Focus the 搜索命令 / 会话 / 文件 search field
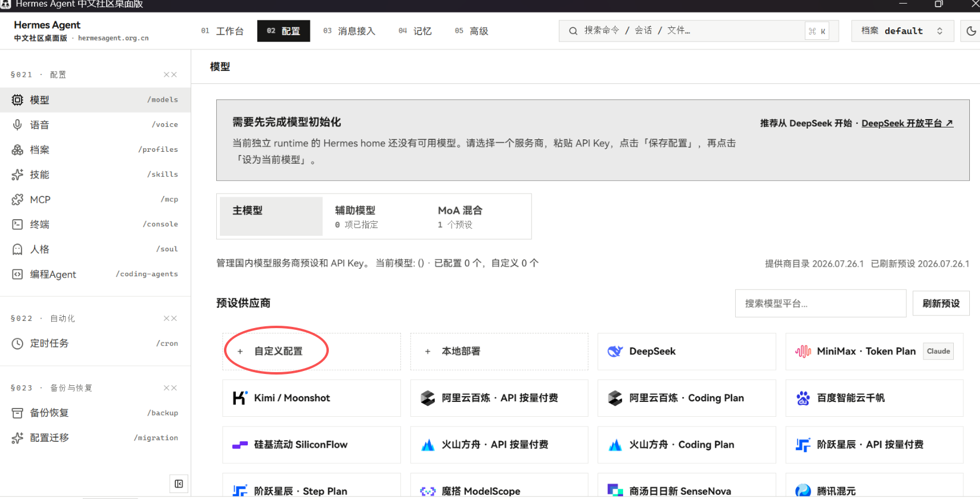Screen dimensions: 980x499 (699, 31)
